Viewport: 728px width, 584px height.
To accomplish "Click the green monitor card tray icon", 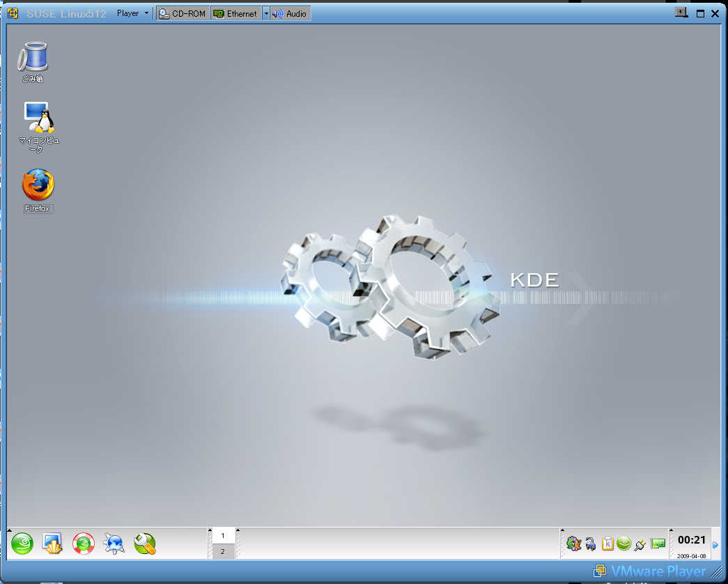I will tap(658, 543).
